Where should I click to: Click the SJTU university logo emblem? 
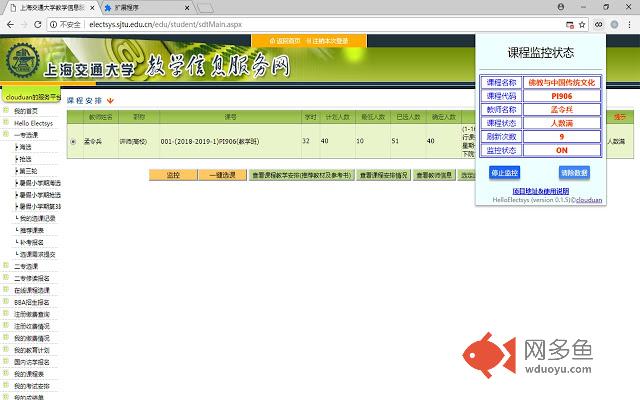click(x=23, y=61)
